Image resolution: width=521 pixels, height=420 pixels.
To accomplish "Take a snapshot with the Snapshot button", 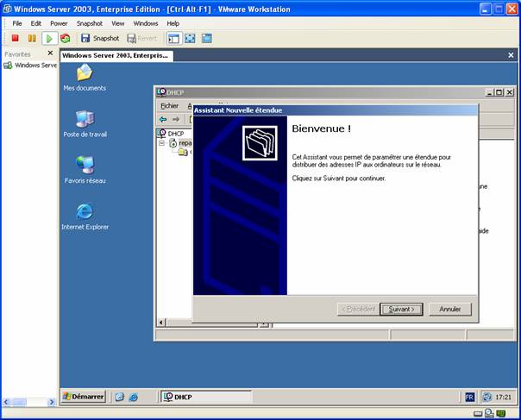I will pyautogui.click(x=100, y=38).
